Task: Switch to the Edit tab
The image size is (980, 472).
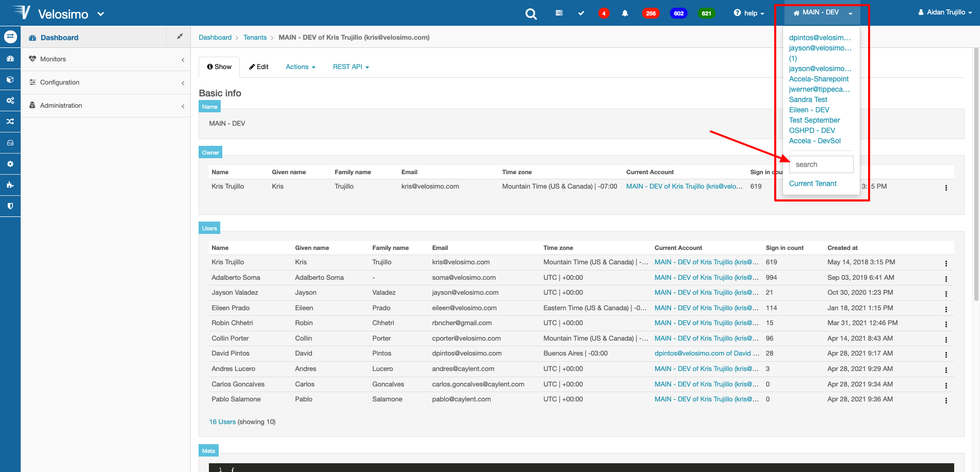Action: [258, 67]
